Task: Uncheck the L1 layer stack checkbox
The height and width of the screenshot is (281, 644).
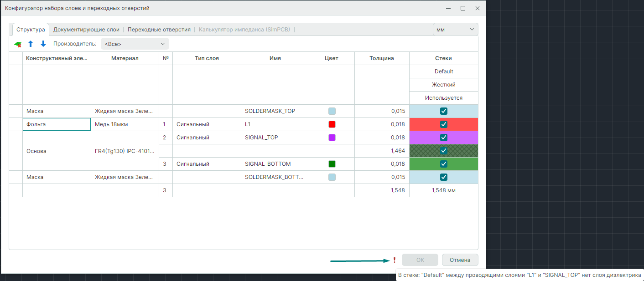Action: point(443,124)
